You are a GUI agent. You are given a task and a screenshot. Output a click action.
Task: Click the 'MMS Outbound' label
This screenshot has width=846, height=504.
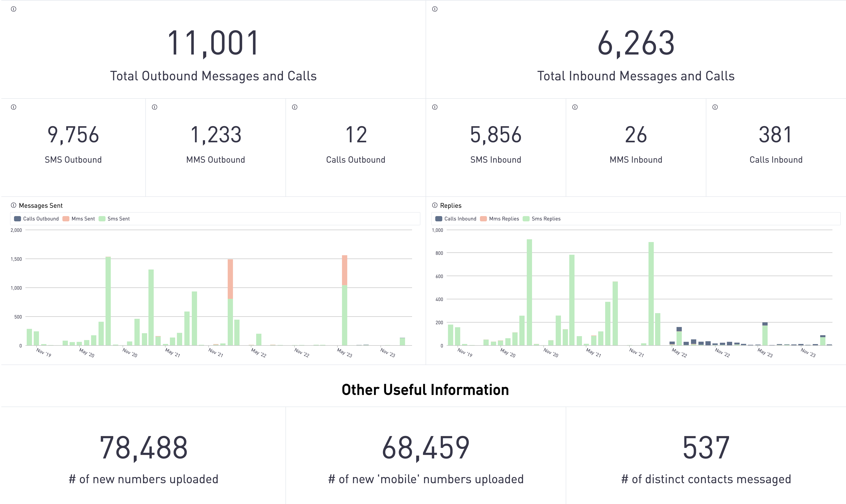(x=216, y=160)
